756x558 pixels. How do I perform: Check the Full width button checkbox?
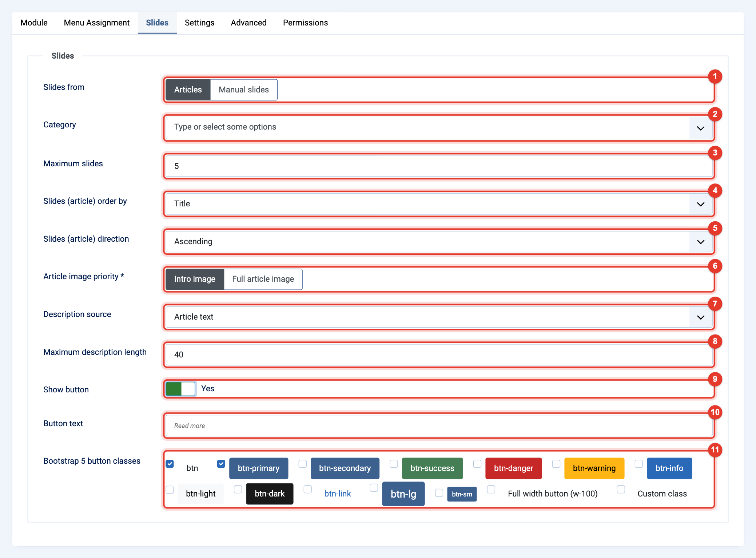[x=491, y=489]
